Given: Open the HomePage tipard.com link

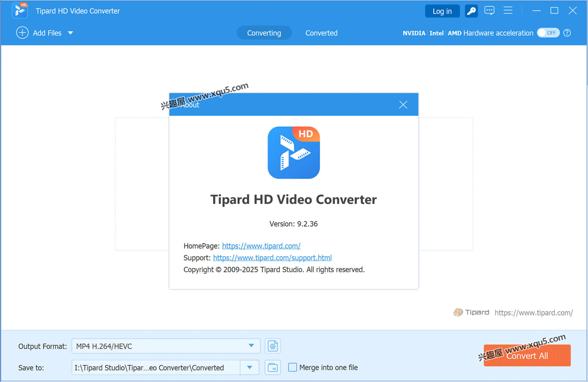Looking at the screenshot, I should point(261,246).
